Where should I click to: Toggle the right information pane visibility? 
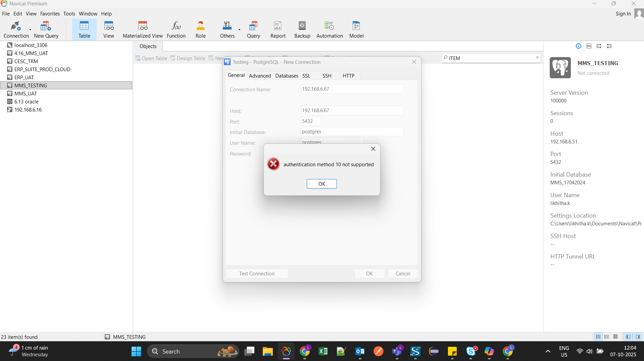pyautogui.click(x=638, y=337)
